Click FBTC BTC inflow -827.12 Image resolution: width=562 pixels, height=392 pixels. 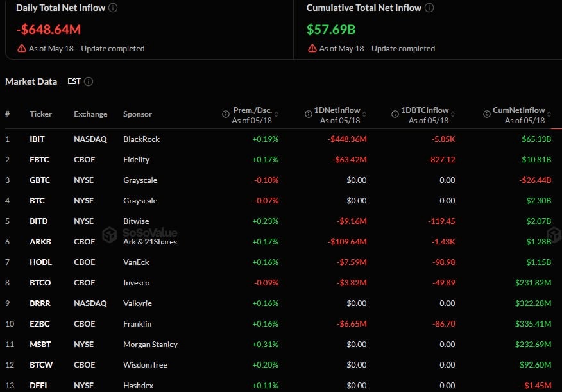441,160
